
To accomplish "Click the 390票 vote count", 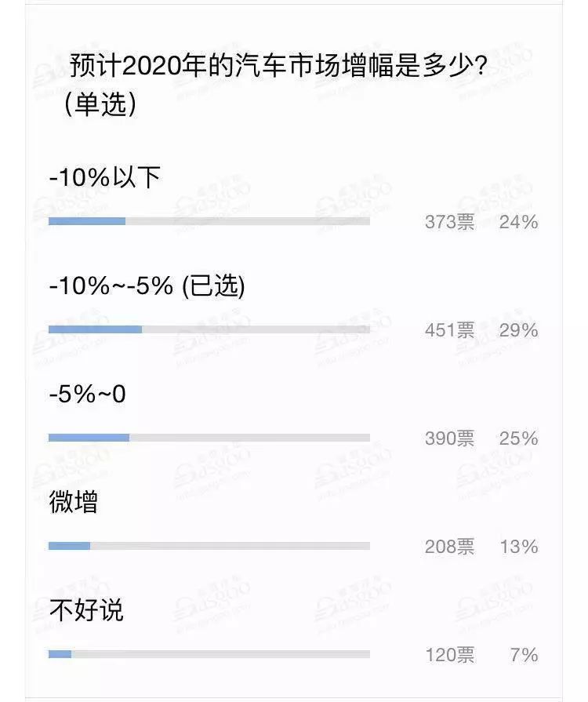I will pyautogui.click(x=449, y=438).
